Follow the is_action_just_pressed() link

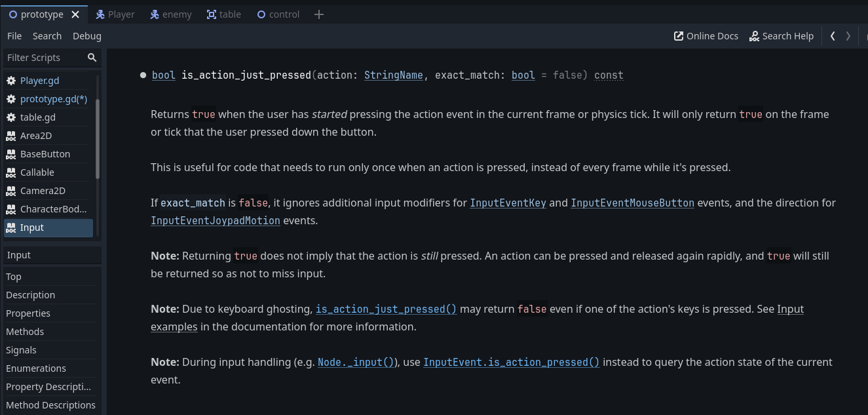coord(386,309)
